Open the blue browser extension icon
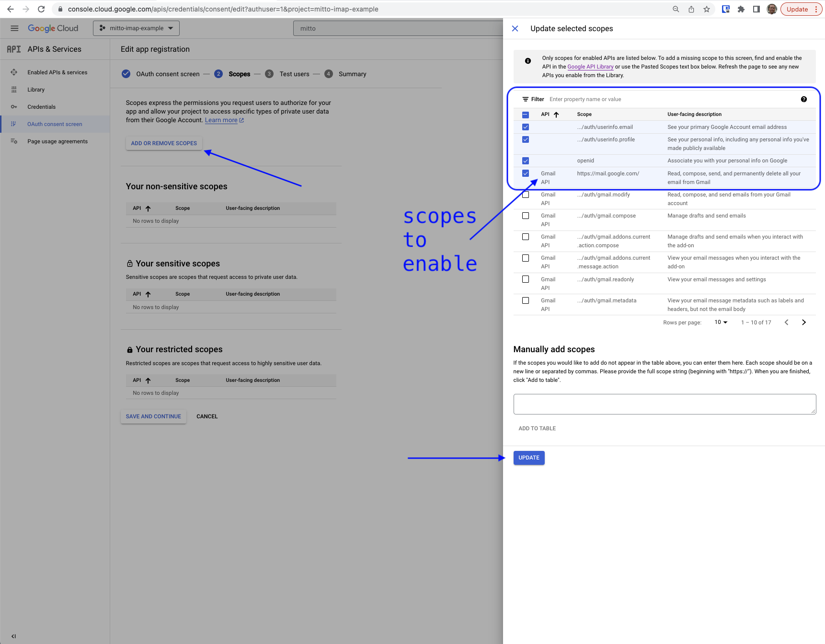 click(726, 9)
